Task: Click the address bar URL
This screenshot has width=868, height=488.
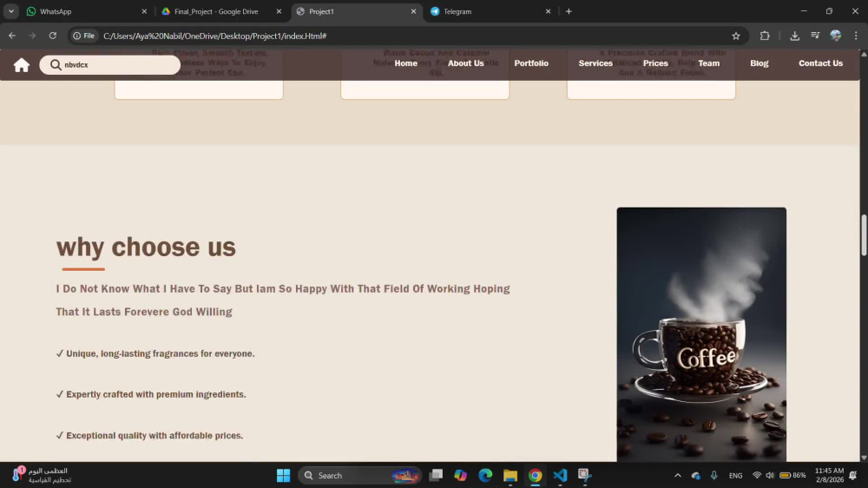Action: [214, 36]
